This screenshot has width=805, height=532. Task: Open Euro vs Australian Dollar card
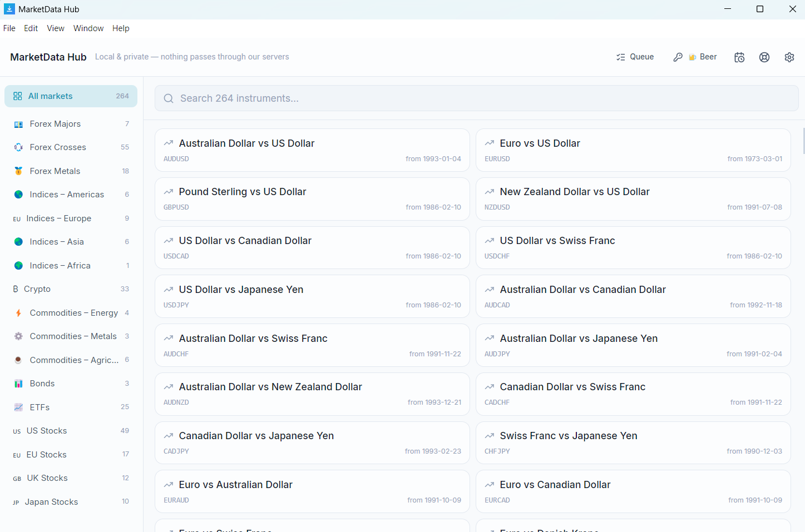[312, 491]
